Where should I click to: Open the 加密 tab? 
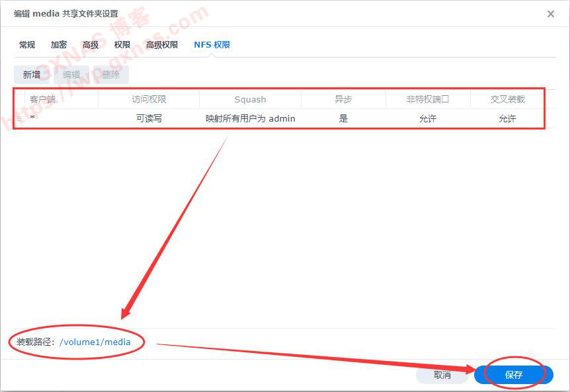[x=59, y=45]
